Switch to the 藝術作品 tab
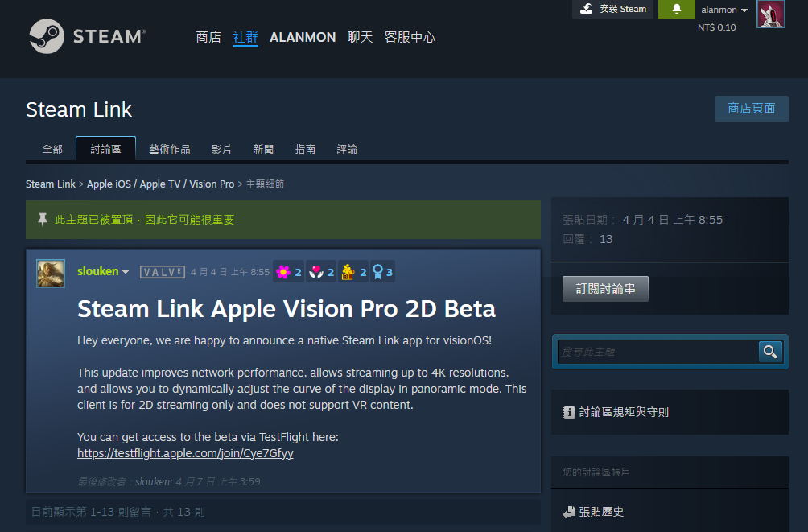The image size is (808, 532). point(170,149)
